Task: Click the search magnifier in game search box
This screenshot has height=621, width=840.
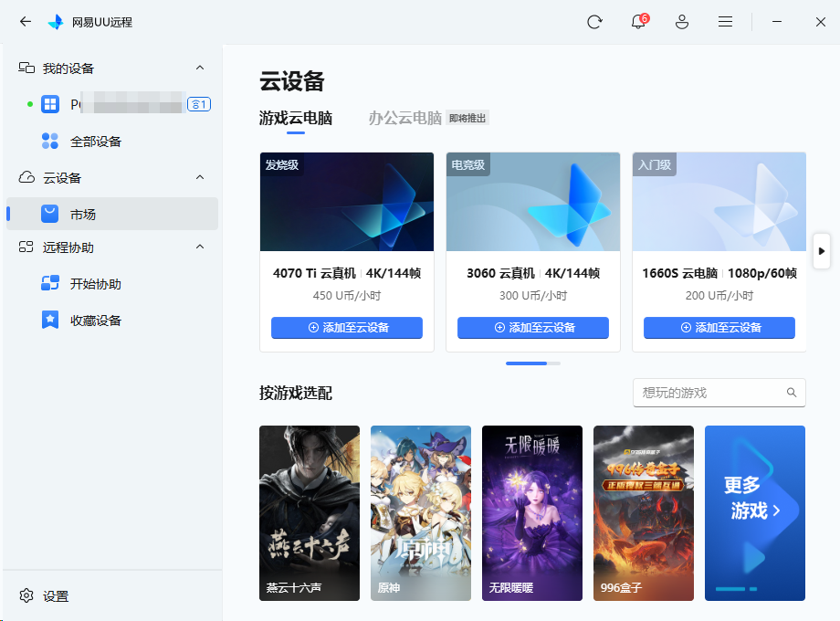Action: 792,393
